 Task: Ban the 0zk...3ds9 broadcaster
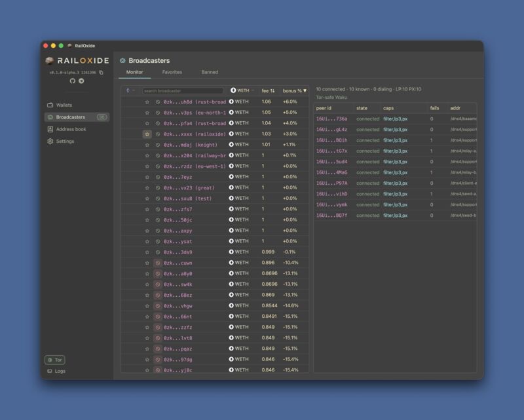point(158,252)
